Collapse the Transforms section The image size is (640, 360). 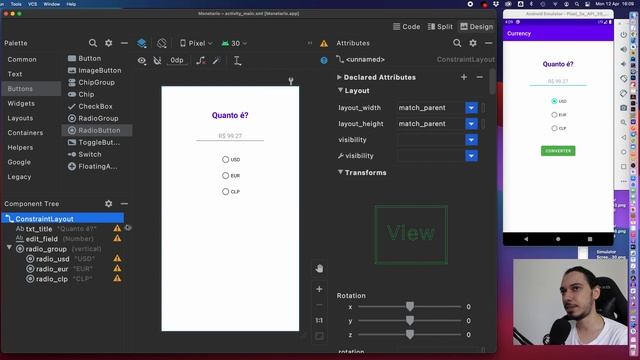coord(340,172)
